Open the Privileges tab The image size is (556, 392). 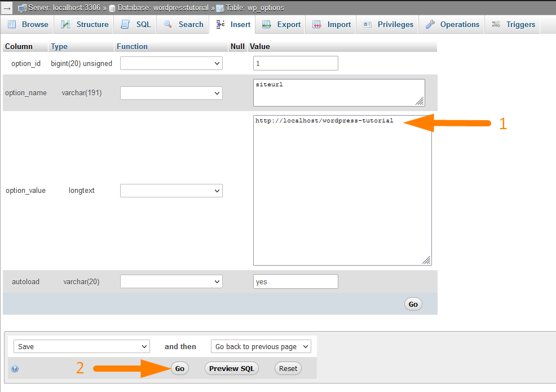pyautogui.click(x=388, y=24)
